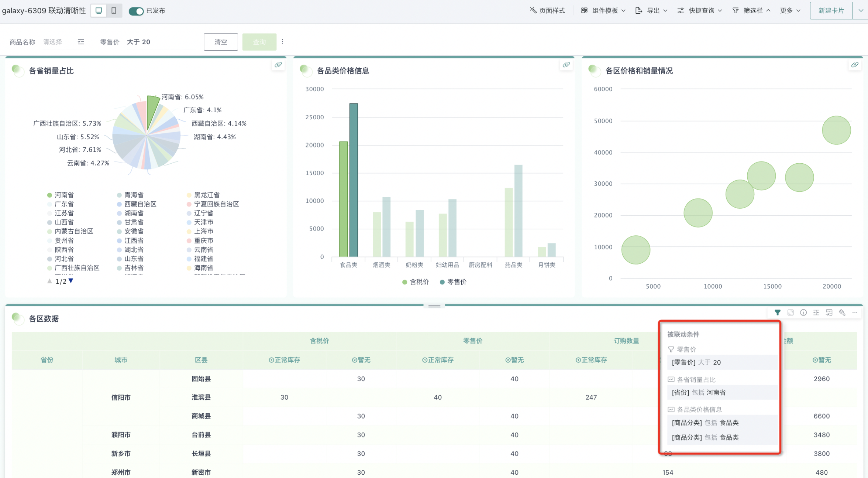
Task: Click the 零售价 group header
Action: pyautogui.click(x=473, y=341)
